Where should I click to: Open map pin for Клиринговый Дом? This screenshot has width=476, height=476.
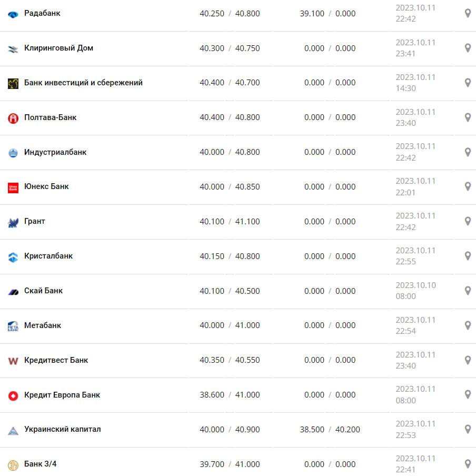[468, 48]
